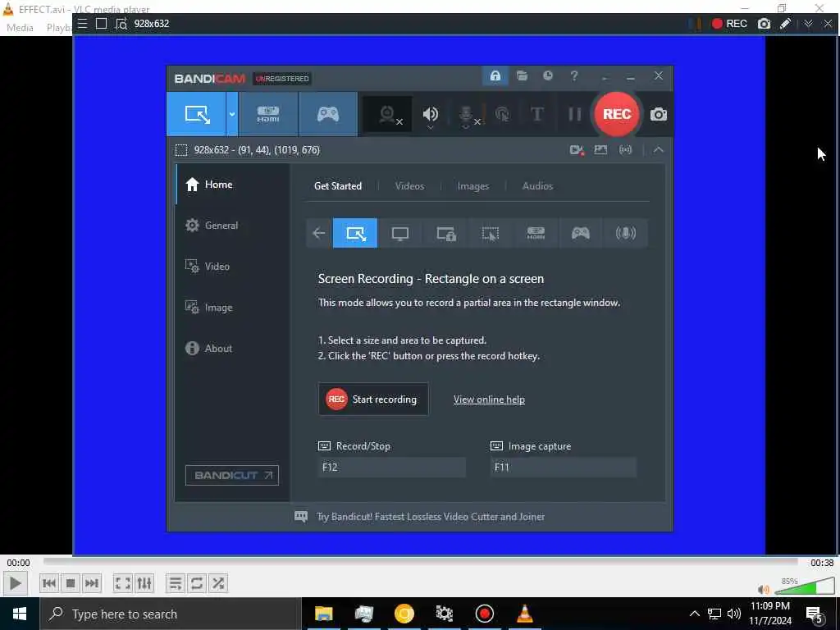Select Bandicam rectangle screen recording mode
Screen dimensions: 840x630
click(x=197, y=114)
